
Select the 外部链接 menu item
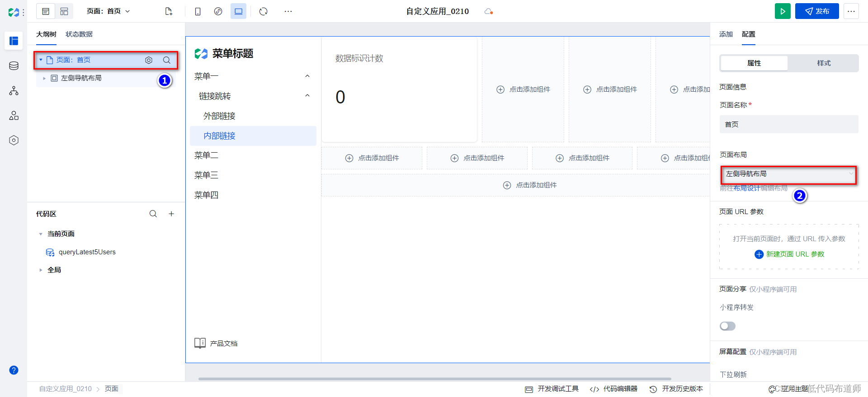point(253,116)
